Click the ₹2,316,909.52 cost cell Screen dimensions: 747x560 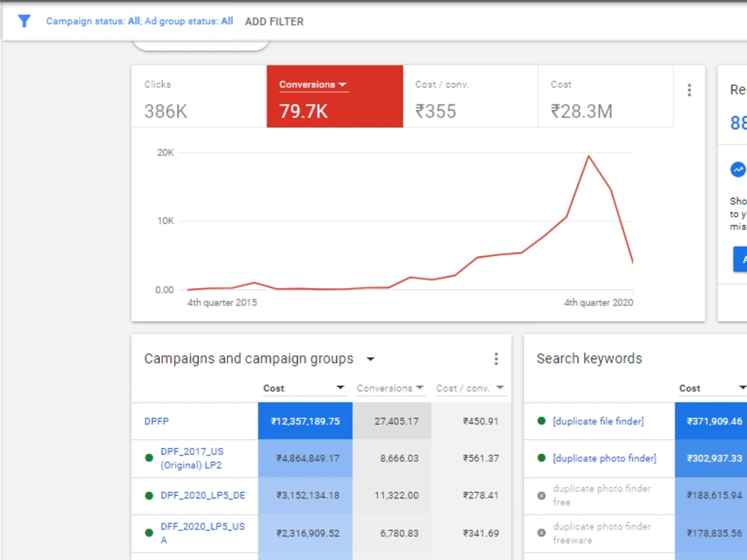(x=306, y=533)
